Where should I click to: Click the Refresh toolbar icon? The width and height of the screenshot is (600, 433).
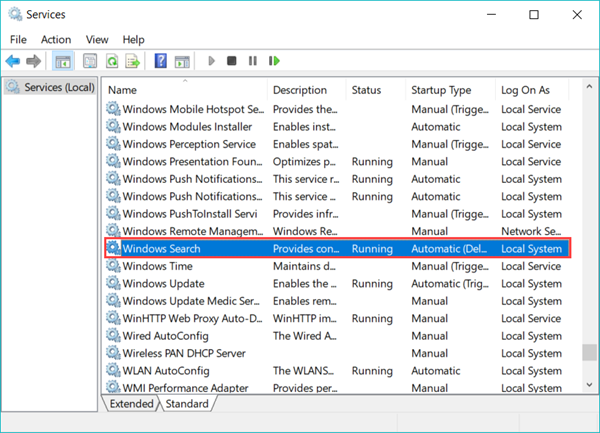[112, 61]
